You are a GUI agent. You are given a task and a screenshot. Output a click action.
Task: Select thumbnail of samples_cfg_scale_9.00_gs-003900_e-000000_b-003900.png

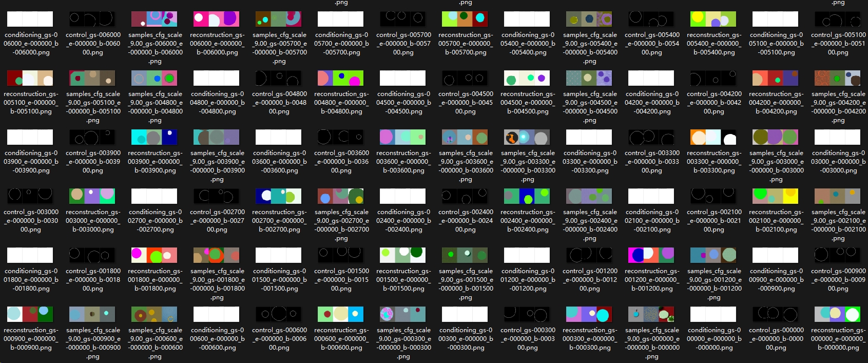pyautogui.click(x=217, y=137)
